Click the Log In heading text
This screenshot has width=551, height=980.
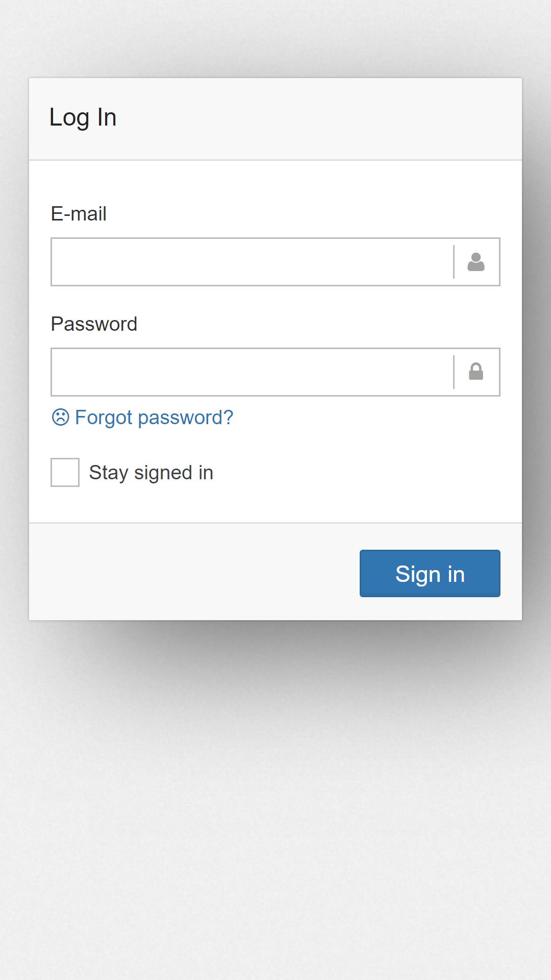pos(83,118)
